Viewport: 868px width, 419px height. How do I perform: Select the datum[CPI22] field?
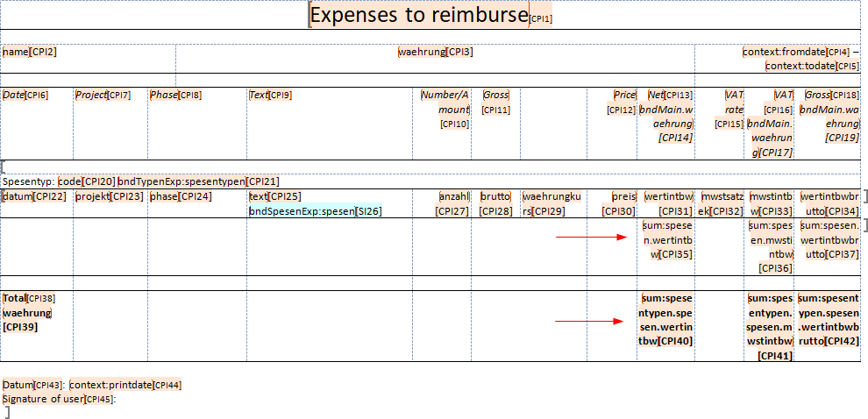pos(34,196)
